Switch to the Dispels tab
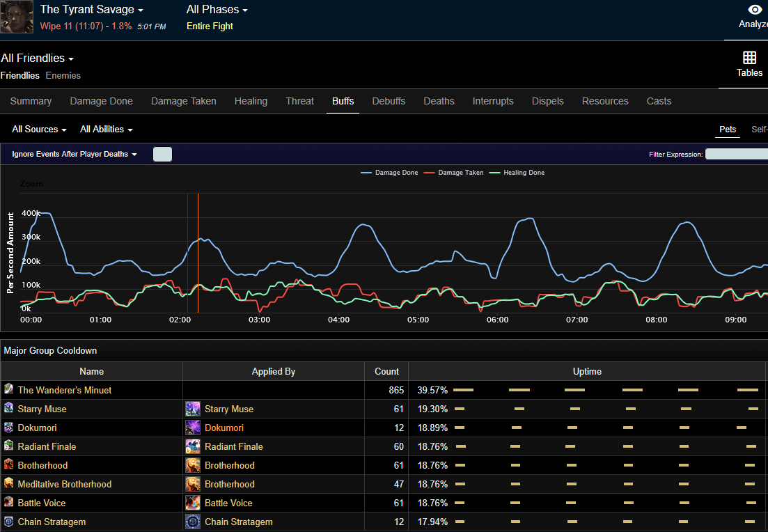Image resolution: width=768 pixels, height=532 pixels. (547, 101)
